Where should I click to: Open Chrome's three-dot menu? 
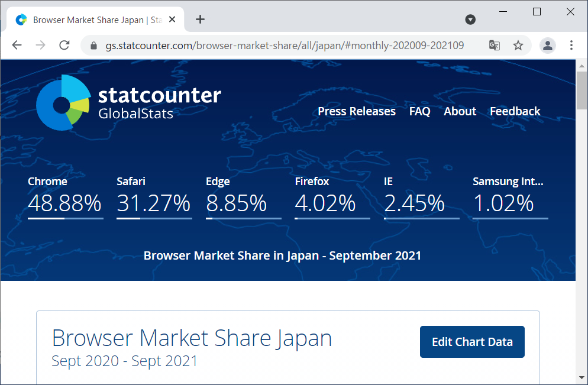[571, 46]
